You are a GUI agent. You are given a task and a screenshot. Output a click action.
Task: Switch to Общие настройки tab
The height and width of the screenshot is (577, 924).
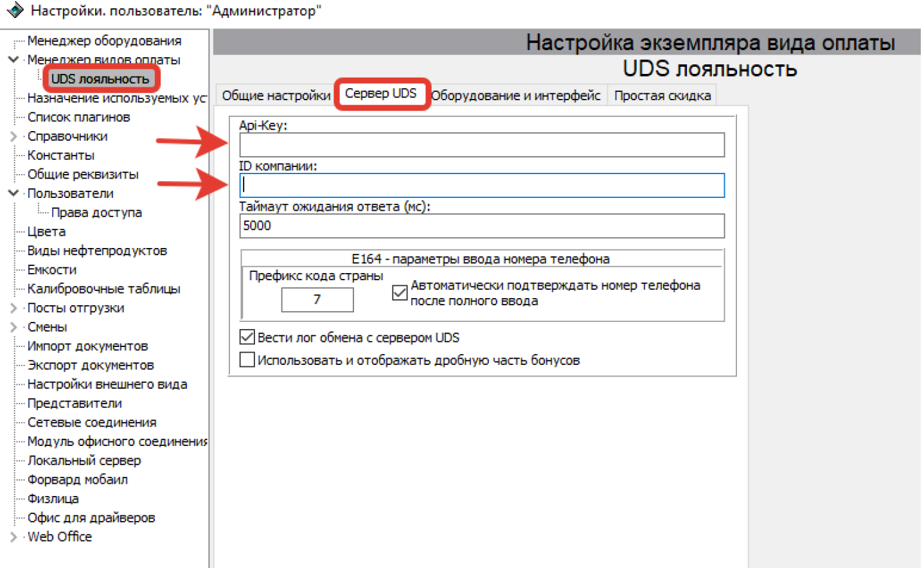[x=276, y=96]
